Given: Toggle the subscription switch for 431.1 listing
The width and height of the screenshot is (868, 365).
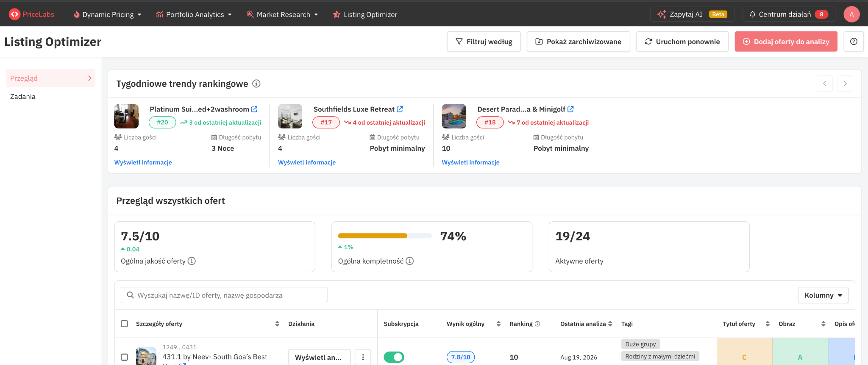Looking at the screenshot, I should point(394,357).
